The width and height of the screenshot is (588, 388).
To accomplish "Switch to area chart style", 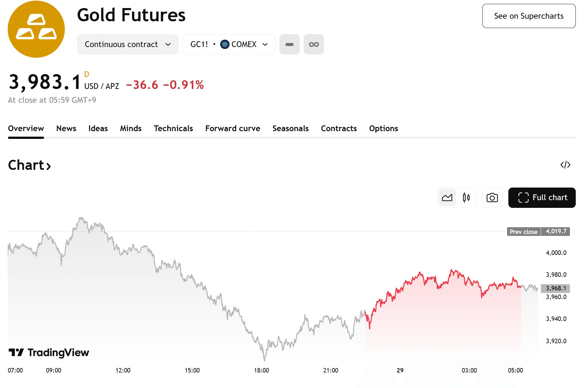I will (447, 198).
